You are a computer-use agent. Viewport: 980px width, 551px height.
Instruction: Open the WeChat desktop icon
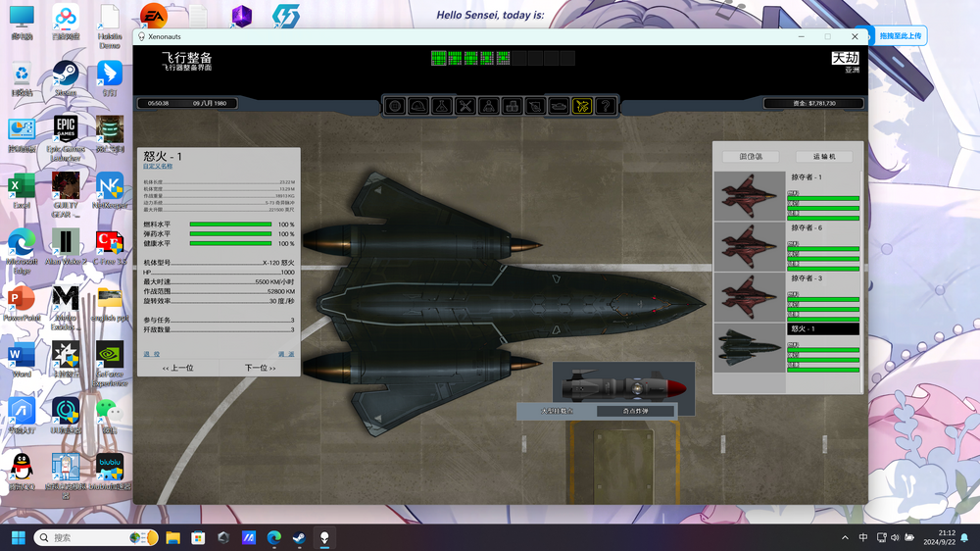110,416
